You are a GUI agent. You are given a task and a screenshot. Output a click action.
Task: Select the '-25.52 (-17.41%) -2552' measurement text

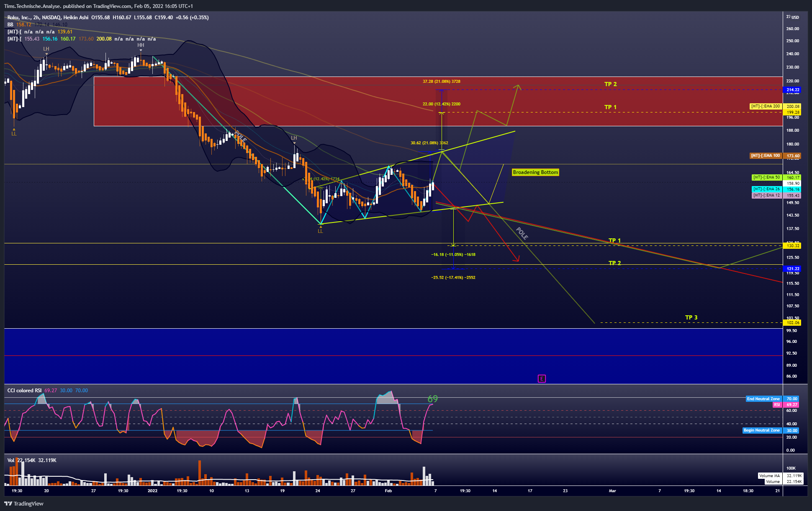[x=453, y=278]
